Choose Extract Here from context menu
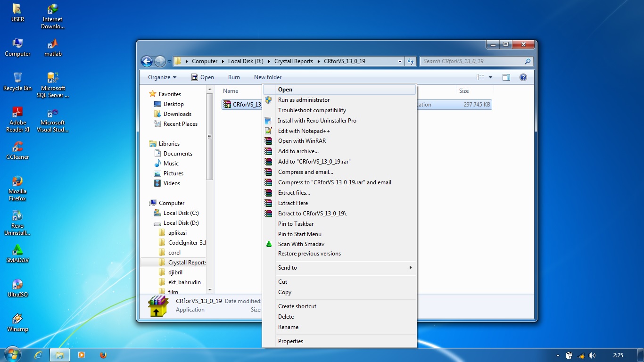The width and height of the screenshot is (644, 362). click(339, 203)
